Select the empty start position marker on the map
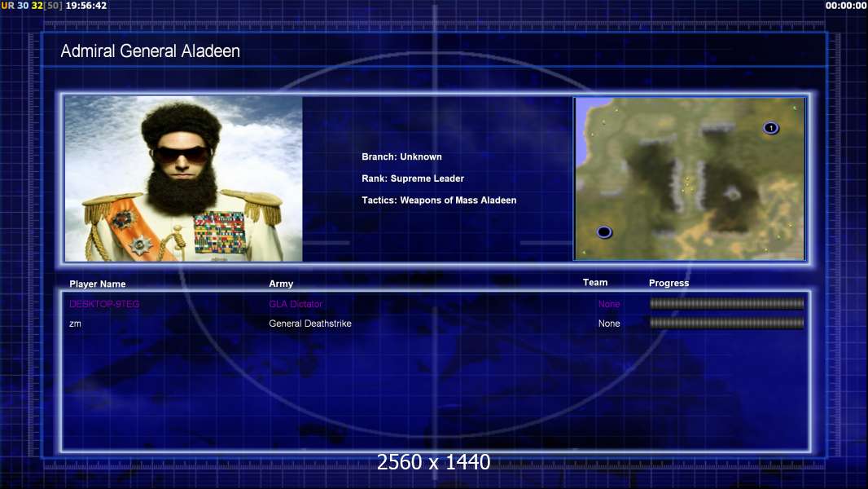This screenshot has height=489, width=868. point(604,232)
